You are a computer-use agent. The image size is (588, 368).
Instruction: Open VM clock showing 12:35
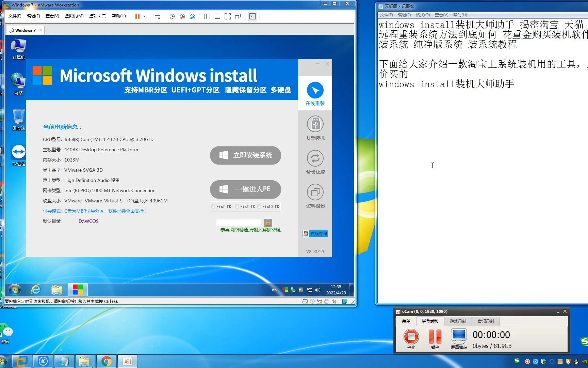(336, 290)
